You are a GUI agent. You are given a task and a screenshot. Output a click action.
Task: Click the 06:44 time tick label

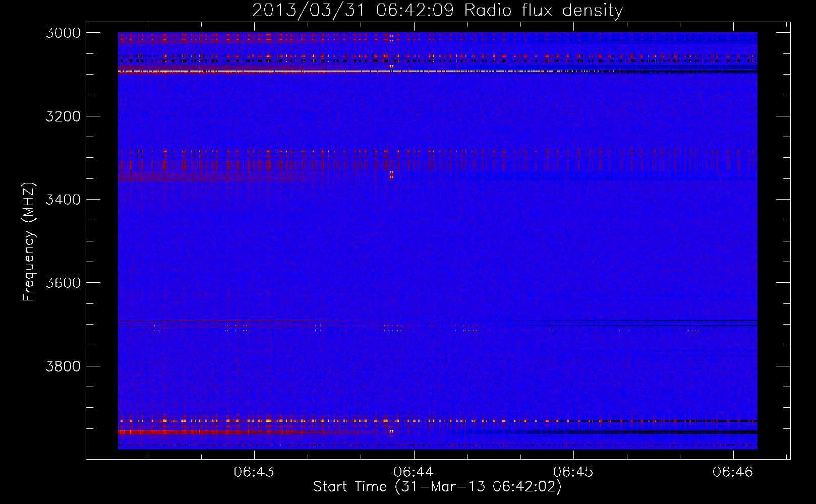point(414,472)
